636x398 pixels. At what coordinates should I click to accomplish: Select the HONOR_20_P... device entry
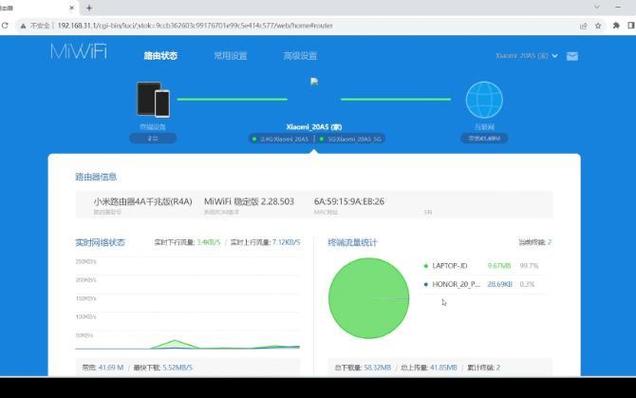(456, 284)
